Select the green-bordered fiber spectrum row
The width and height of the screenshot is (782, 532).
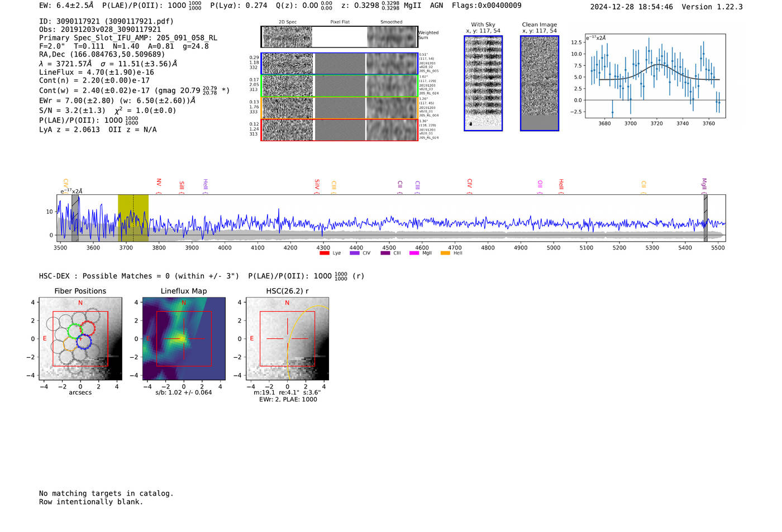pyautogui.click(x=340, y=86)
